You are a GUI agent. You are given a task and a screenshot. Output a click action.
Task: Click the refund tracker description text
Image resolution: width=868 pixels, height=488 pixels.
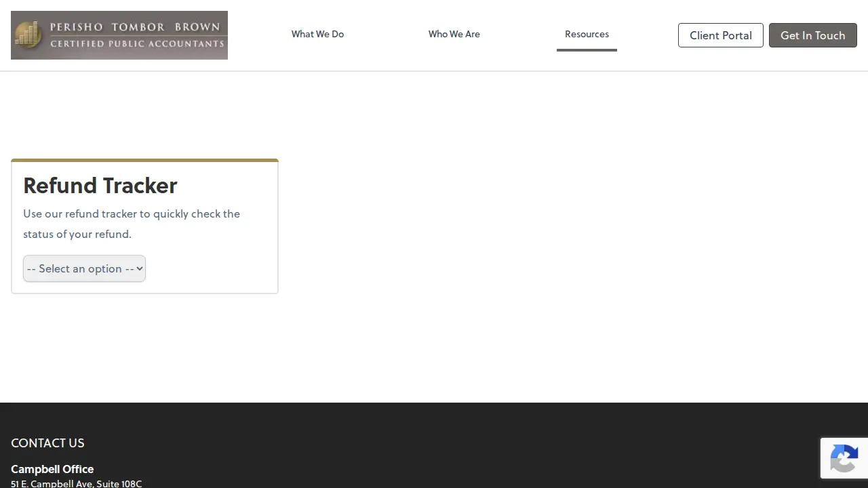tap(132, 224)
